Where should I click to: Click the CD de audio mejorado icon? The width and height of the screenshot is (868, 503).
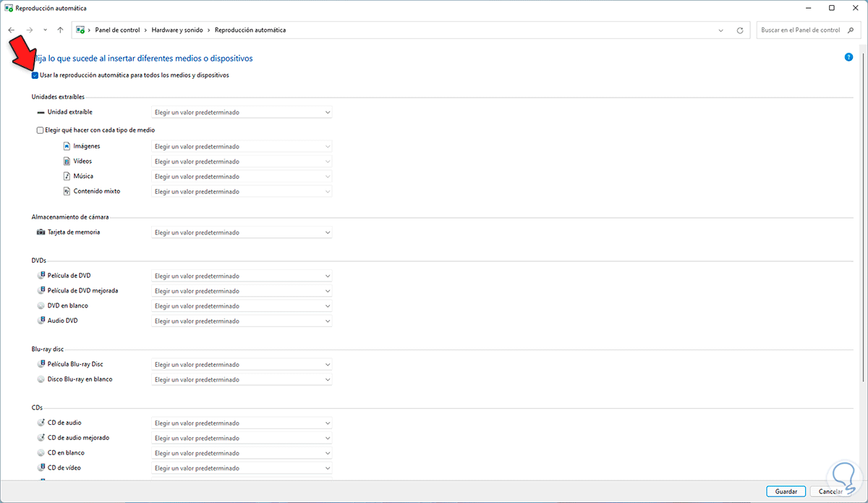[x=41, y=438]
